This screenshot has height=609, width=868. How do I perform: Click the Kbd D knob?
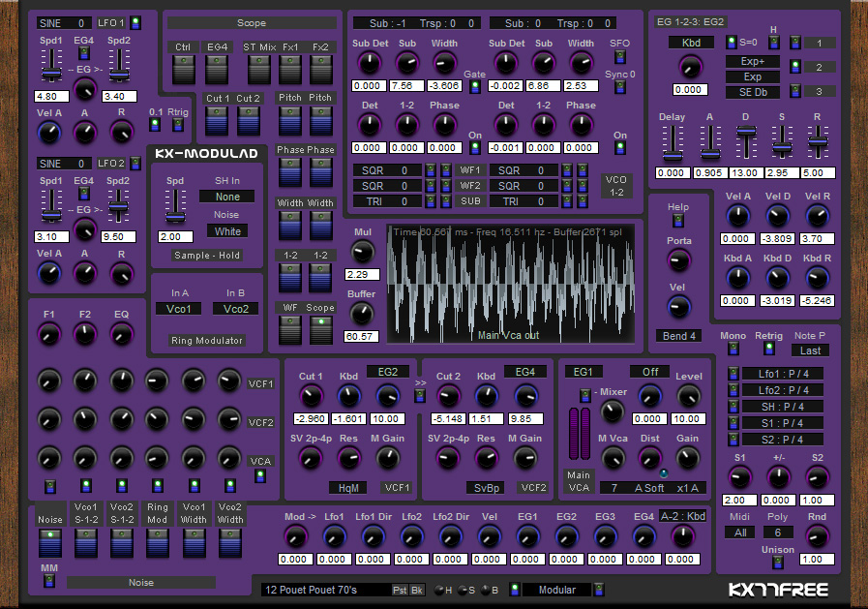click(x=777, y=279)
